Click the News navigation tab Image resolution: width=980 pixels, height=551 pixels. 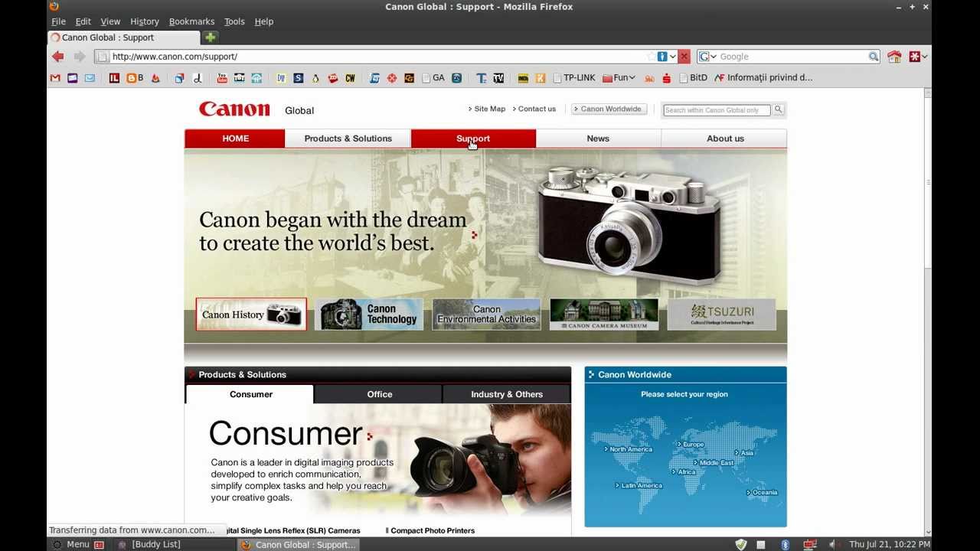click(598, 139)
